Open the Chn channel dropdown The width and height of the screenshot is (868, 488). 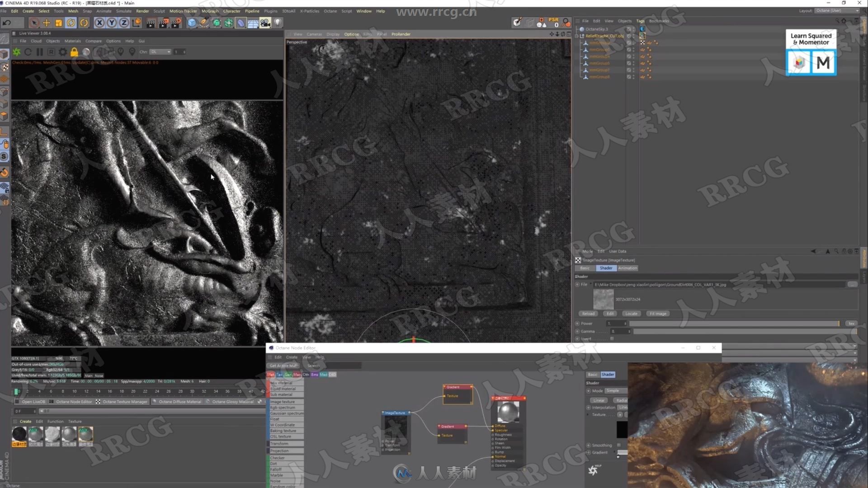160,52
